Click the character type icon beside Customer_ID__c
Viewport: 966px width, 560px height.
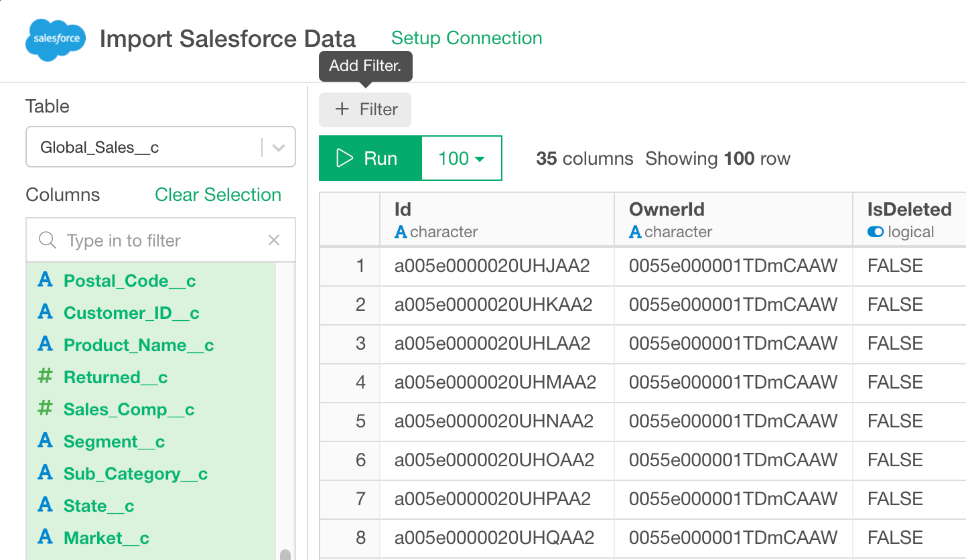45,312
